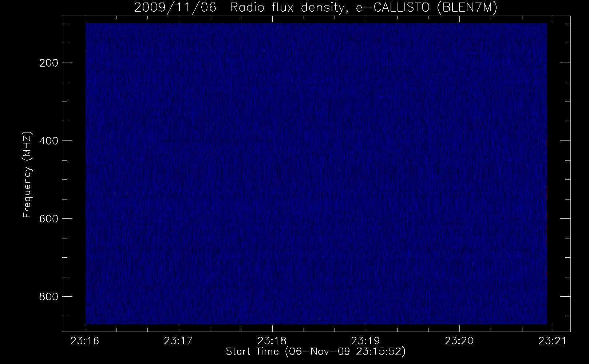589x364 pixels.
Task: Select the 23:17 time tick label
Action: point(179,341)
